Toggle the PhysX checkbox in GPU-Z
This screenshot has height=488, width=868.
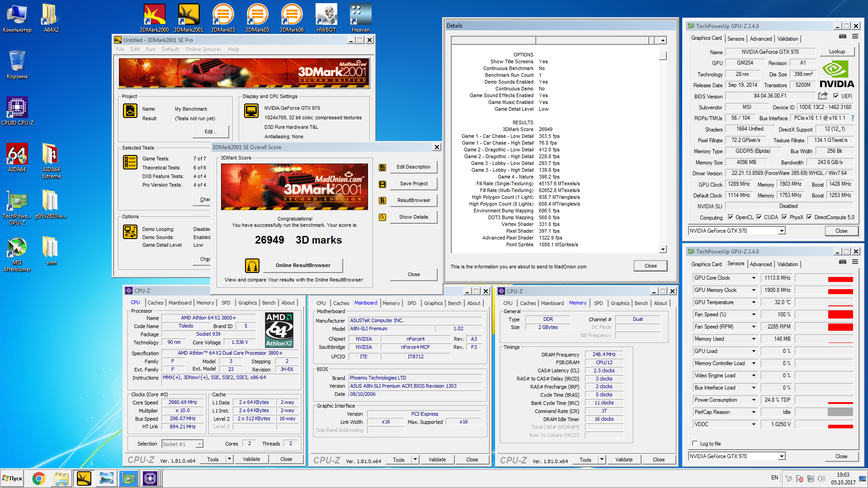tap(784, 217)
